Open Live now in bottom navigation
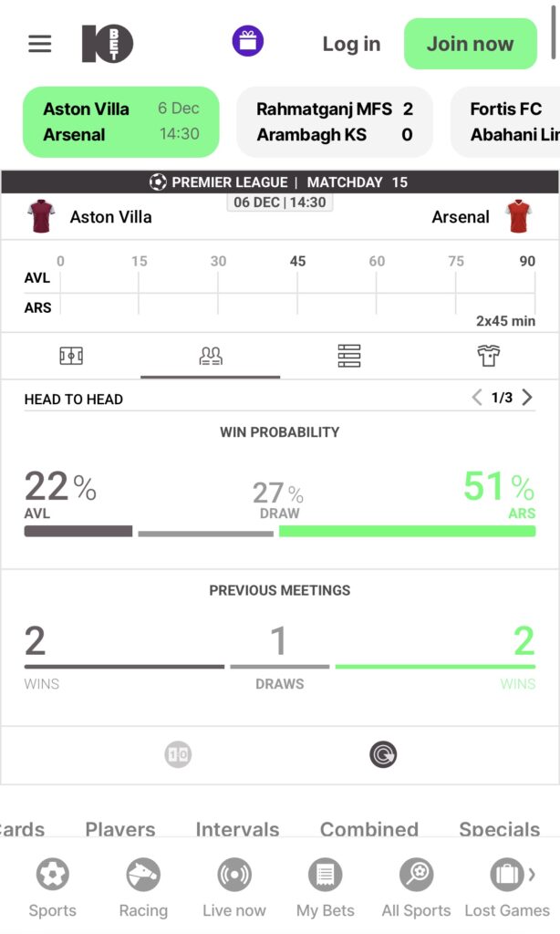Image resolution: width=560 pixels, height=934 pixels. [x=234, y=887]
